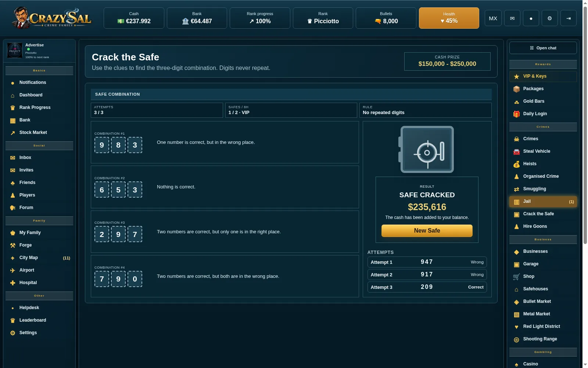Open chat panel
The image size is (588, 368).
pyautogui.click(x=543, y=48)
